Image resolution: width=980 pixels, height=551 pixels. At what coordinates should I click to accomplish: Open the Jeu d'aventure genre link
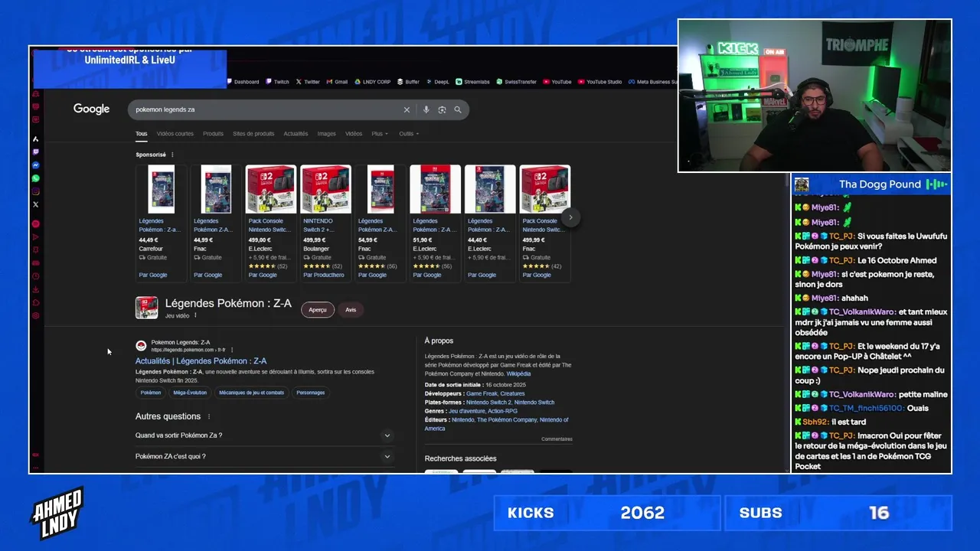point(466,411)
